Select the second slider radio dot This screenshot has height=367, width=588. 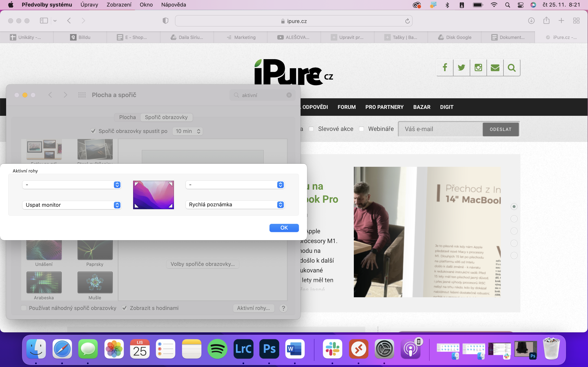[x=514, y=219]
